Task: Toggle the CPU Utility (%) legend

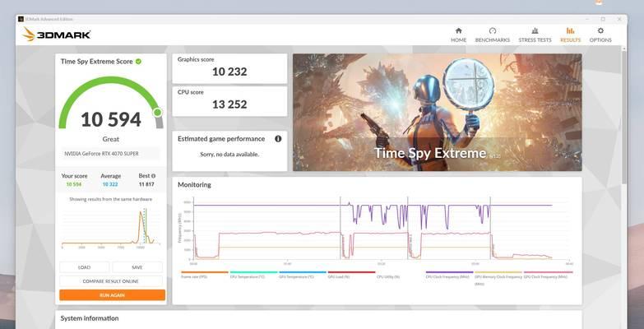Action: (x=388, y=277)
